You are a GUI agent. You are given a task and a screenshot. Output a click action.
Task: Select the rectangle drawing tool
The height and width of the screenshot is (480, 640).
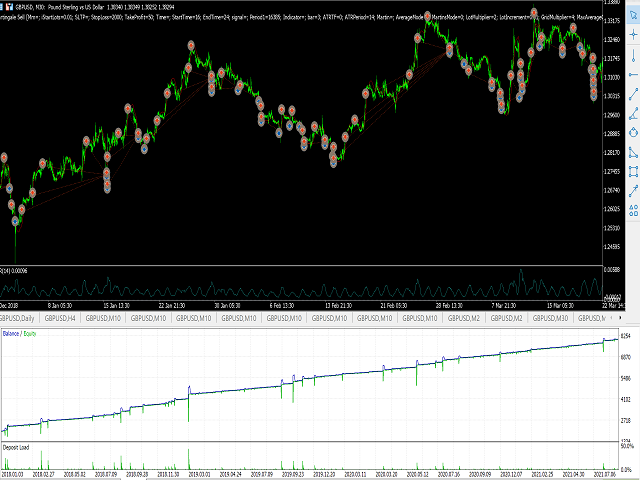633,171
